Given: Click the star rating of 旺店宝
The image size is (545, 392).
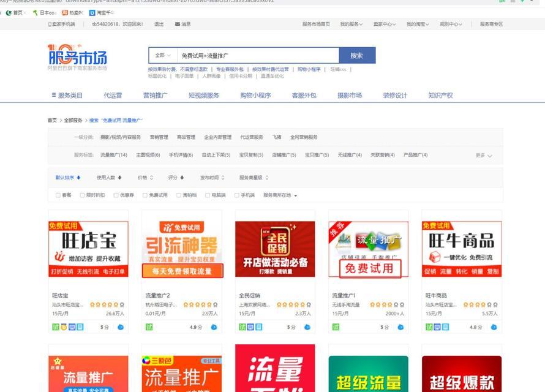Looking at the screenshot, I should click(107, 305).
